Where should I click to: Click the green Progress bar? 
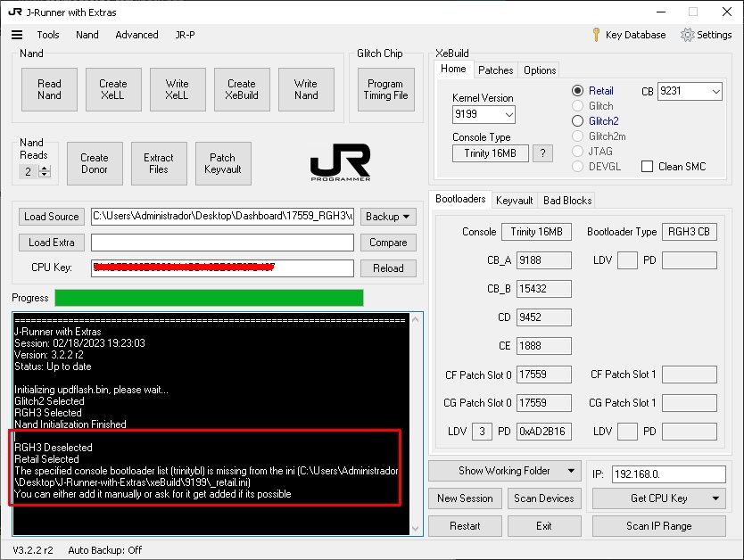point(210,298)
